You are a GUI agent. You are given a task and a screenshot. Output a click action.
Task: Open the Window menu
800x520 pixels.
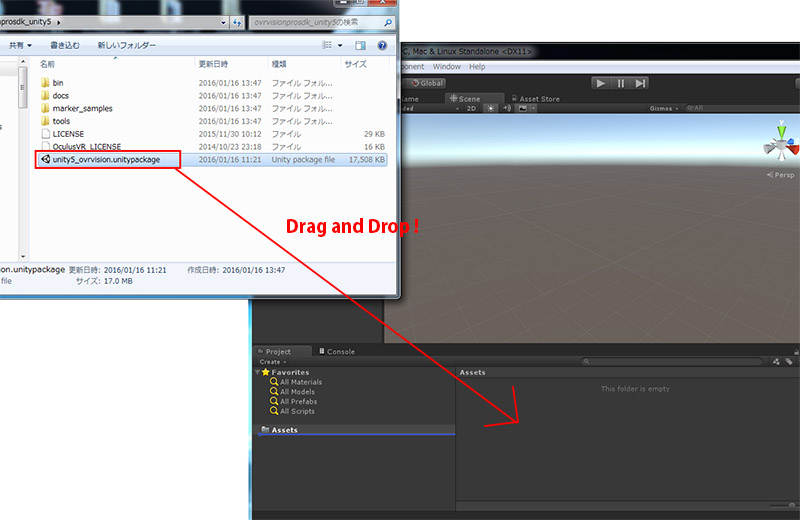[x=446, y=67]
